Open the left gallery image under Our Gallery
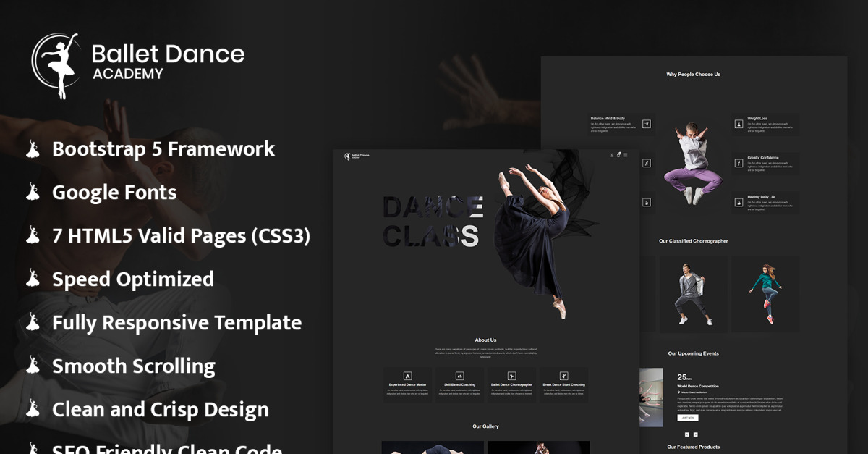This screenshot has width=868, height=454. 433,447
